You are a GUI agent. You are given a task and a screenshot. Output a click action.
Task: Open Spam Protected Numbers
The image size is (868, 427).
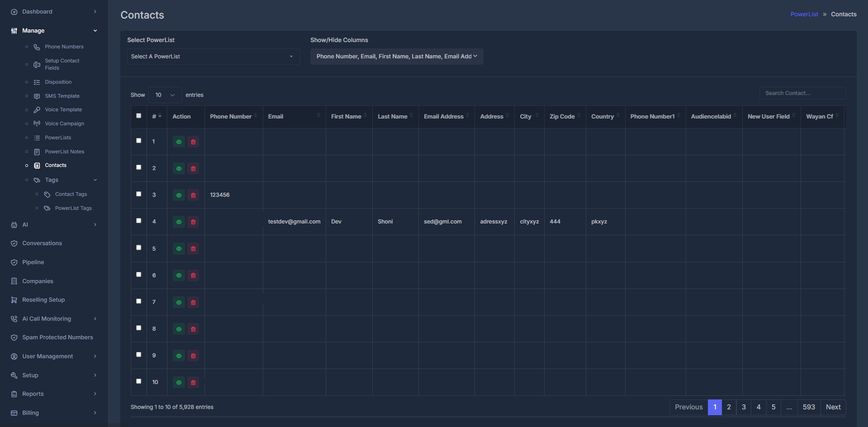pos(57,337)
